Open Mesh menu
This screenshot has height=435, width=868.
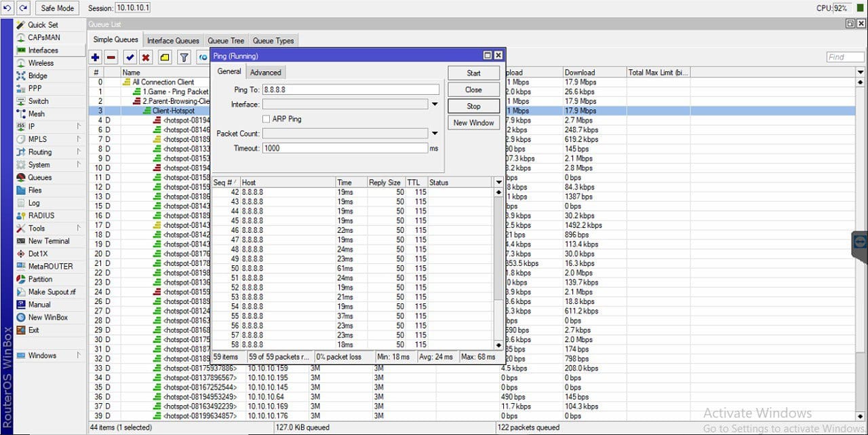[36, 114]
